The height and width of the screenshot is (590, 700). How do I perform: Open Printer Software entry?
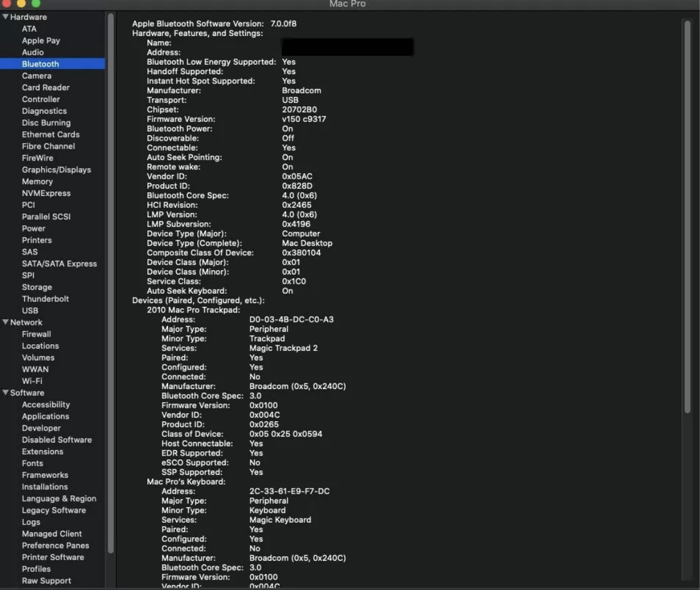click(53, 558)
